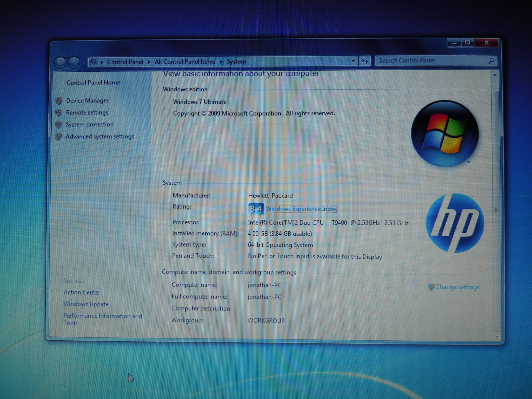Image resolution: width=532 pixels, height=399 pixels.
Task: Click the Hewlett-Packard manufacturer value
Action: 270,196
